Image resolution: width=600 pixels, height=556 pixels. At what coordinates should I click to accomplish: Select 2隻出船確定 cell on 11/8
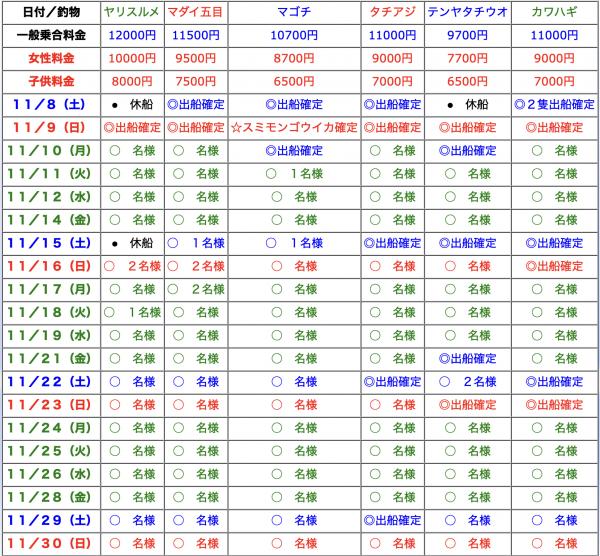pos(554,104)
